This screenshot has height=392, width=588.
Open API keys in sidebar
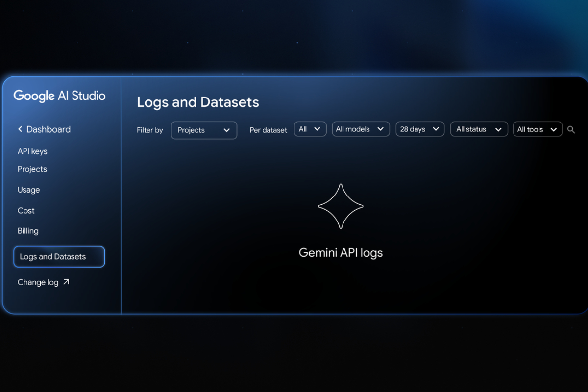(32, 151)
